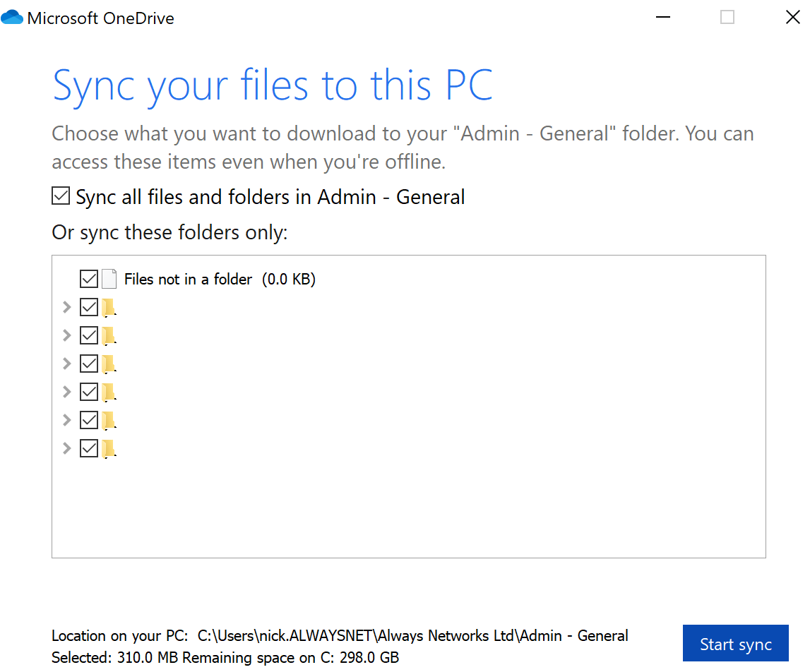The width and height of the screenshot is (810, 672).
Task: Expand the sixth folder's chevron
Action: (66, 448)
